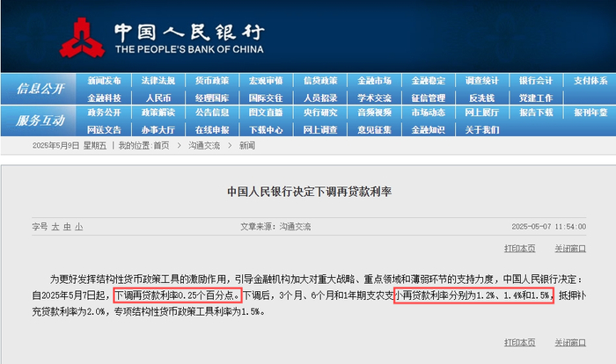This screenshot has width=616, height=364.
Task: Open the 货币政策 menu item
Action: click(212, 81)
